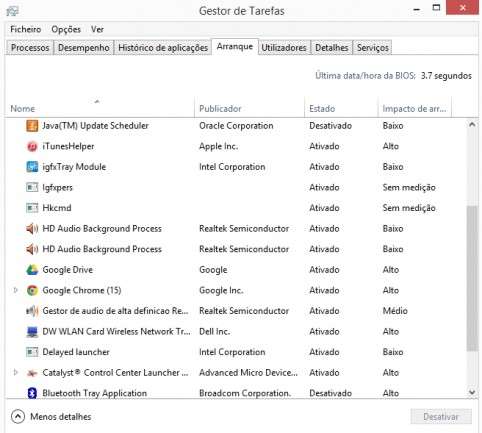The height and width of the screenshot is (433, 482).
Task: Open the Ficheiro menu
Action: 26,29
